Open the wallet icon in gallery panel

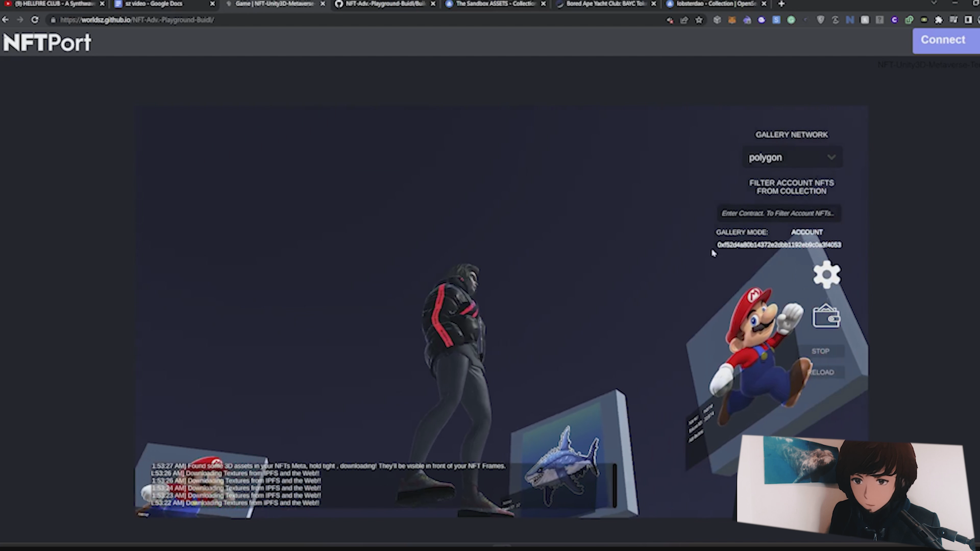[826, 316]
